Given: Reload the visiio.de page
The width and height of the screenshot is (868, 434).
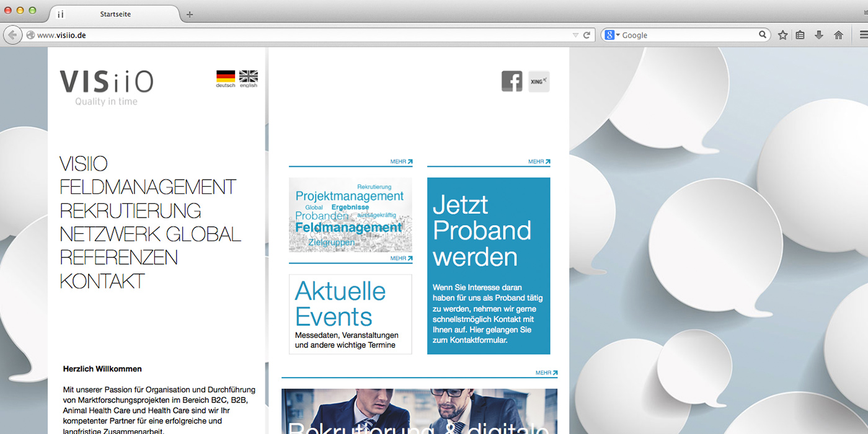Looking at the screenshot, I should coord(587,35).
